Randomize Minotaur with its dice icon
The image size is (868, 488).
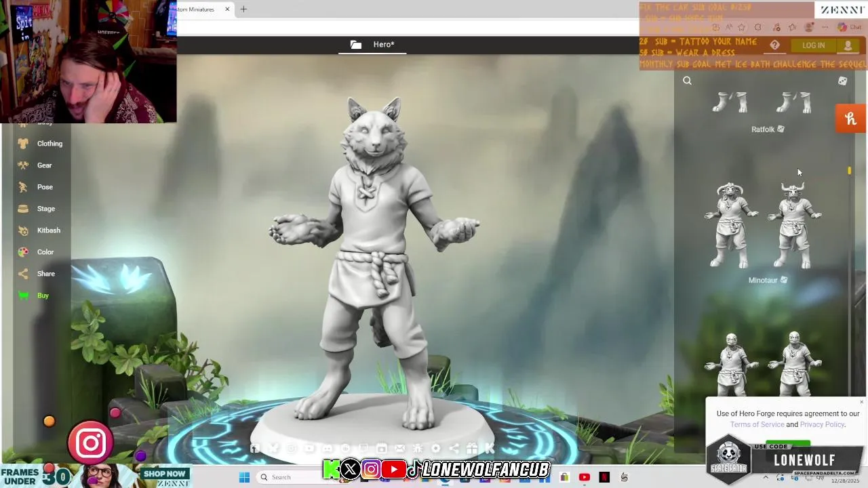(784, 280)
